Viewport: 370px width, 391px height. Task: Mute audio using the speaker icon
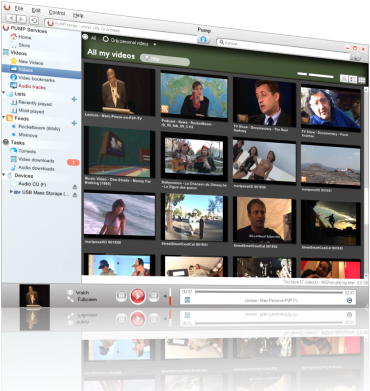pyautogui.click(x=165, y=296)
